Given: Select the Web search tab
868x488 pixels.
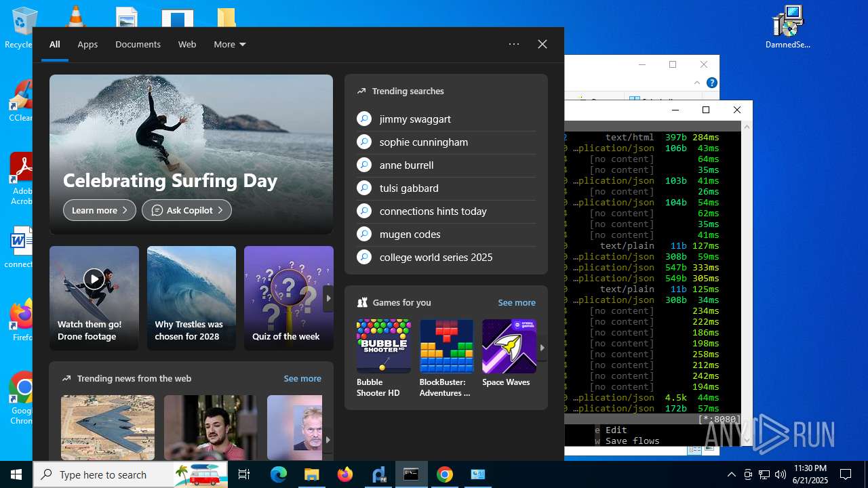Looking at the screenshot, I should pyautogui.click(x=187, y=44).
